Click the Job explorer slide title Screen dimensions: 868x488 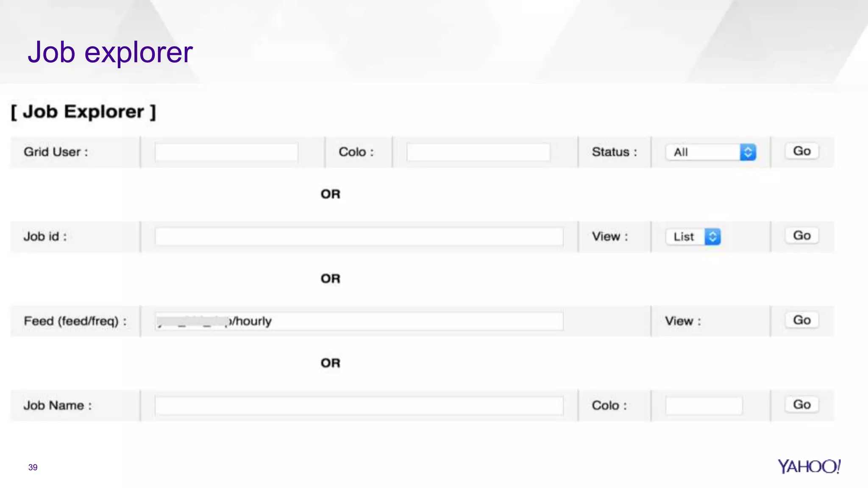coord(110,52)
